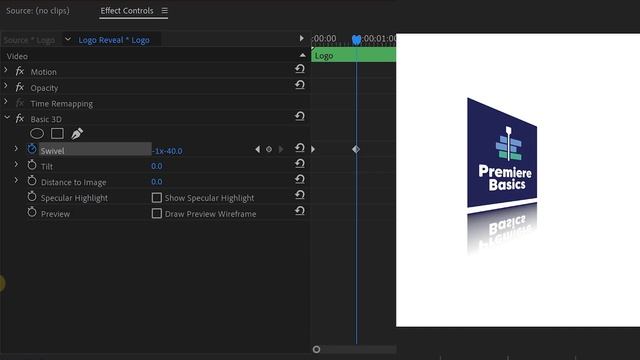This screenshot has width=640, height=360.
Task: Reset the Motion effect
Action: [300, 69]
